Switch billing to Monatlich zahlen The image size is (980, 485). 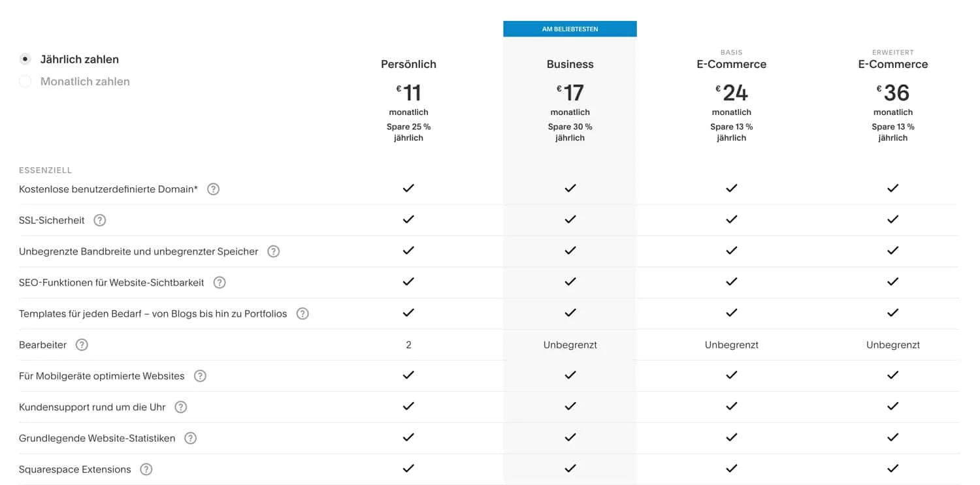pos(25,81)
